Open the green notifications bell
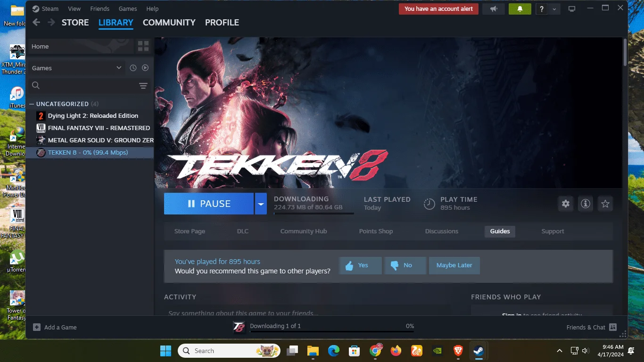Viewport: 644px width, 362px height. [520, 8]
